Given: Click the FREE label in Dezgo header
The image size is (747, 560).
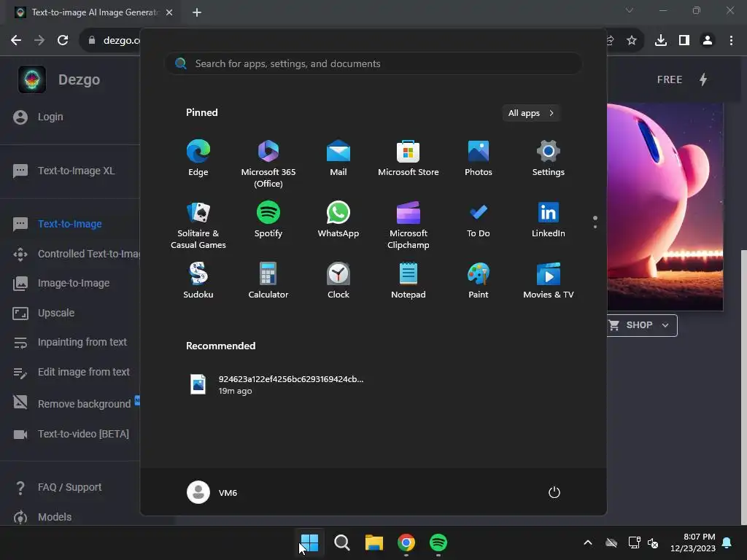Looking at the screenshot, I should coord(670,79).
